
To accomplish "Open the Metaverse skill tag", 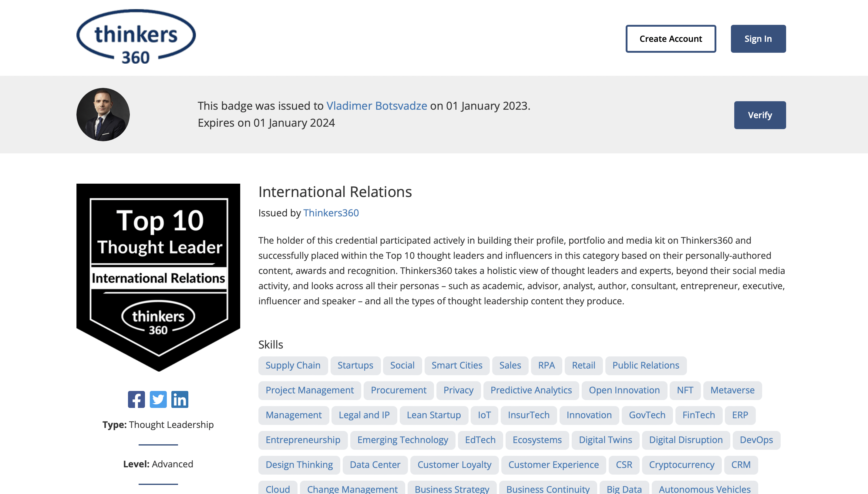I will 732,390.
